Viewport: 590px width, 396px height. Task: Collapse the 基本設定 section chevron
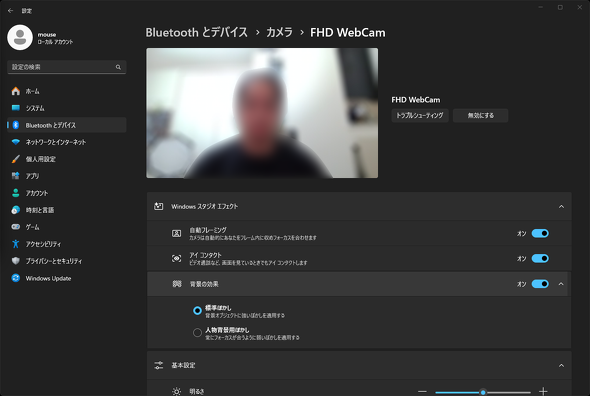coord(561,365)
